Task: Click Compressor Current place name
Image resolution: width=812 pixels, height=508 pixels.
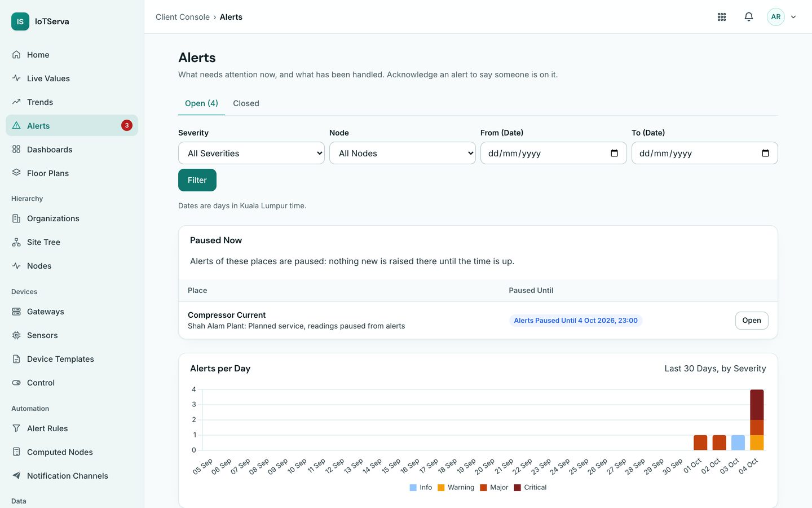Action: pos(227,315)
